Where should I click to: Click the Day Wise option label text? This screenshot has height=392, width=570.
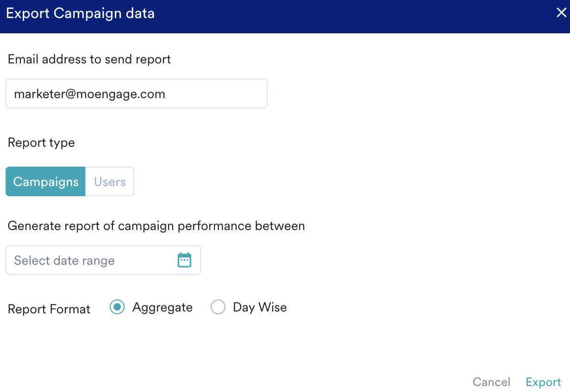point(260,307)
